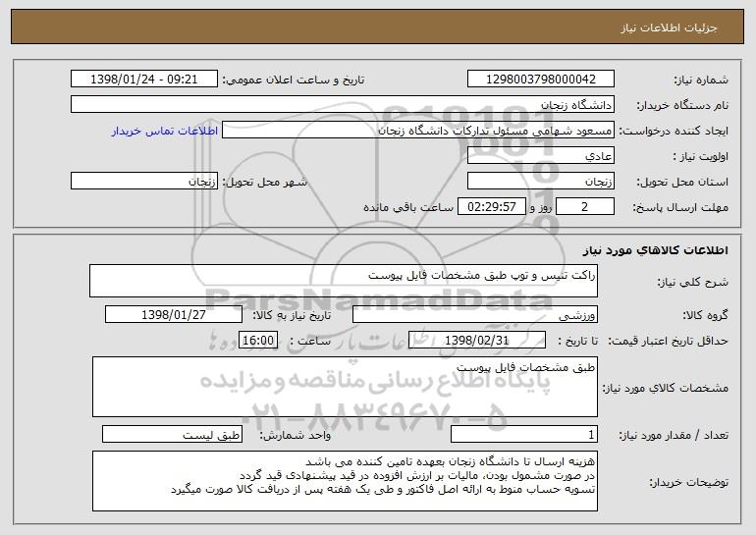Viewport: 756px width, 535px height.
Task: Click the delivery province field زنجان
Action: 540,182
